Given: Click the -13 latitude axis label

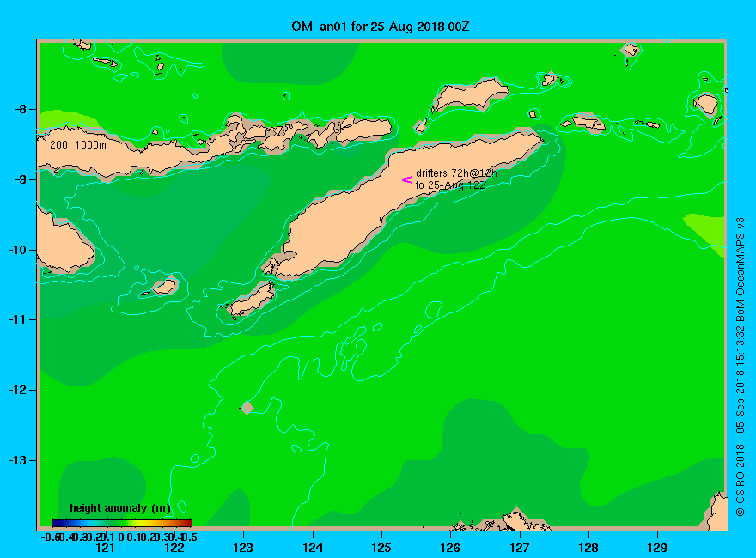Looking at the screenshot, I should [x=18, y=460].
